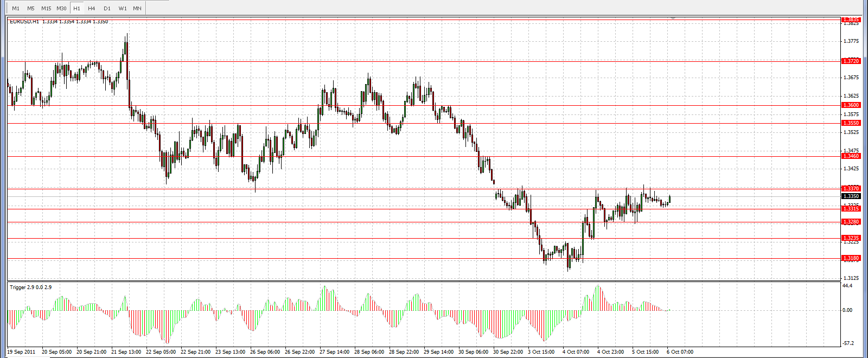Click the 1.3425 price scale value

tap(851, 169)
